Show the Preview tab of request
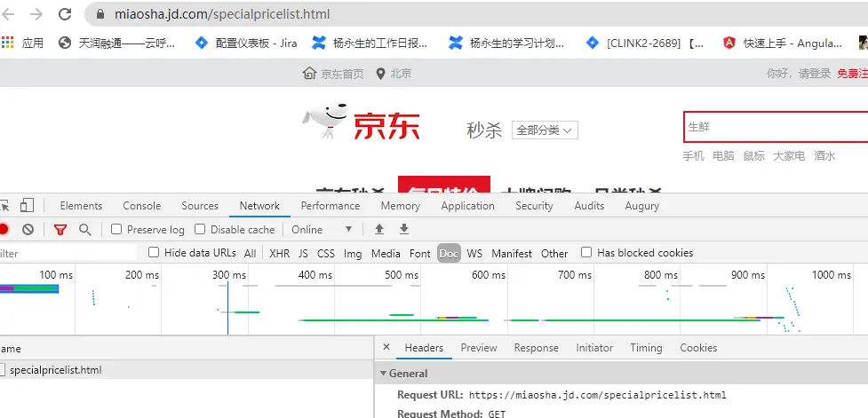 coord(479,348)
